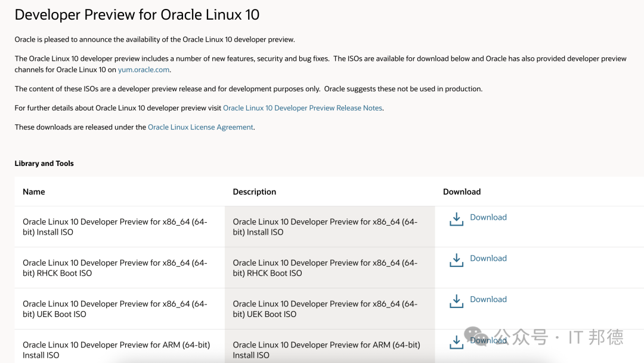Click download icon for ARM Install ISO
Image resolution: width=644 pixels, height=363 pixels.
point(456,342)
